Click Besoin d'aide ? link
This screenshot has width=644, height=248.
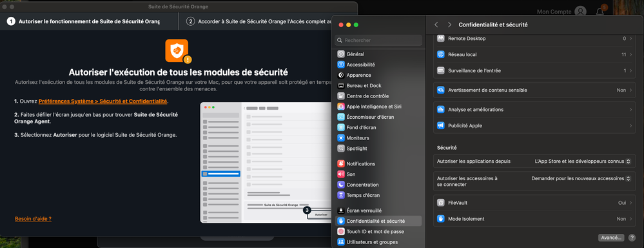[x=34, y=219]
